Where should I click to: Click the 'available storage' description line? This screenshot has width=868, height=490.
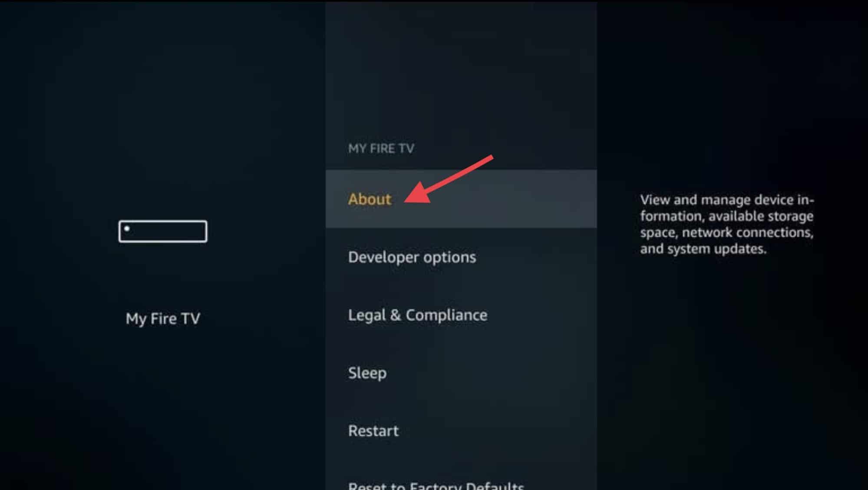pyautogui.click(x=727, y=216)
